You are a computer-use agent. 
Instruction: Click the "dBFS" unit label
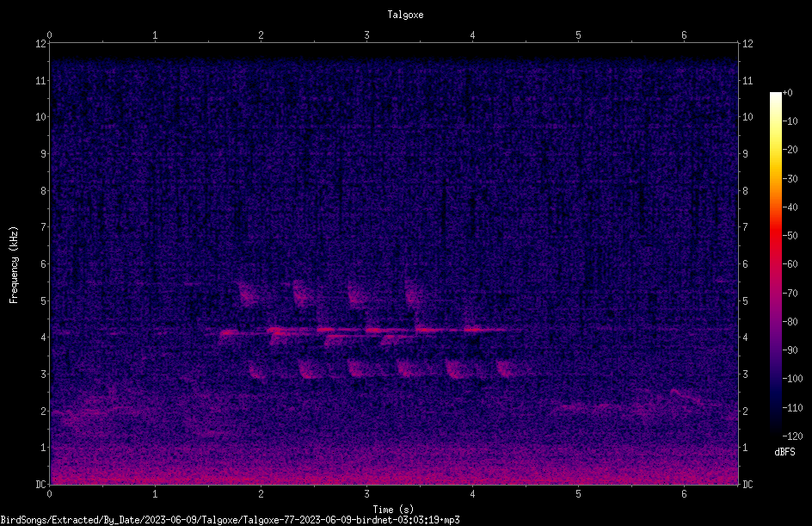(784, 452)
